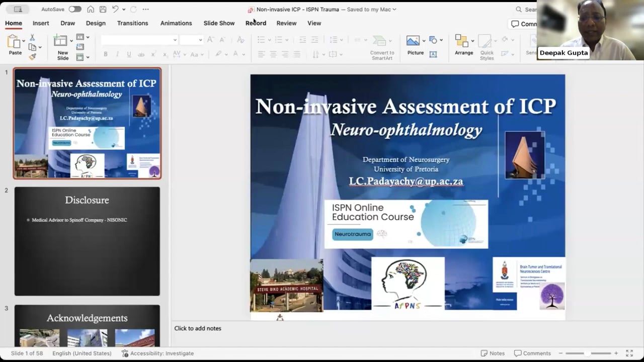Click the Text Box icon
The width and height of the screenshot is (644, 362).
point(433,54)
